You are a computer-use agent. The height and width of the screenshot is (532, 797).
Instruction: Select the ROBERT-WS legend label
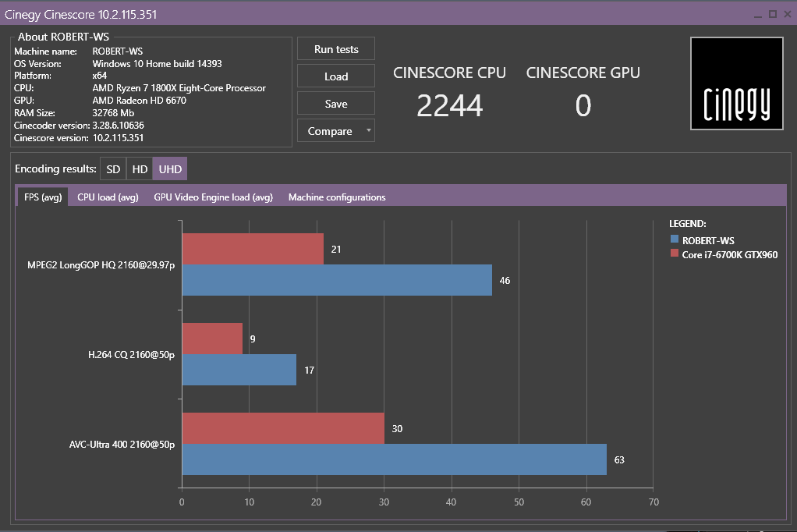click(708, 240)
